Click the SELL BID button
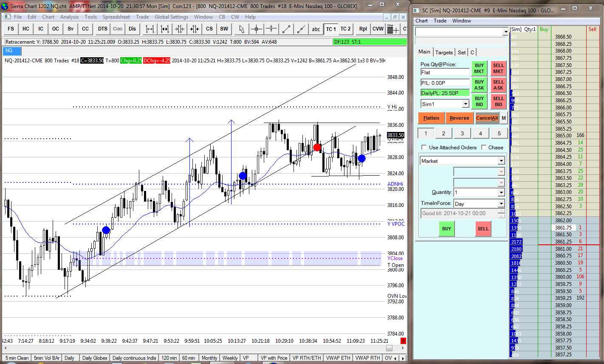Screen dimensions: 604x364 (x=498, y=102)
